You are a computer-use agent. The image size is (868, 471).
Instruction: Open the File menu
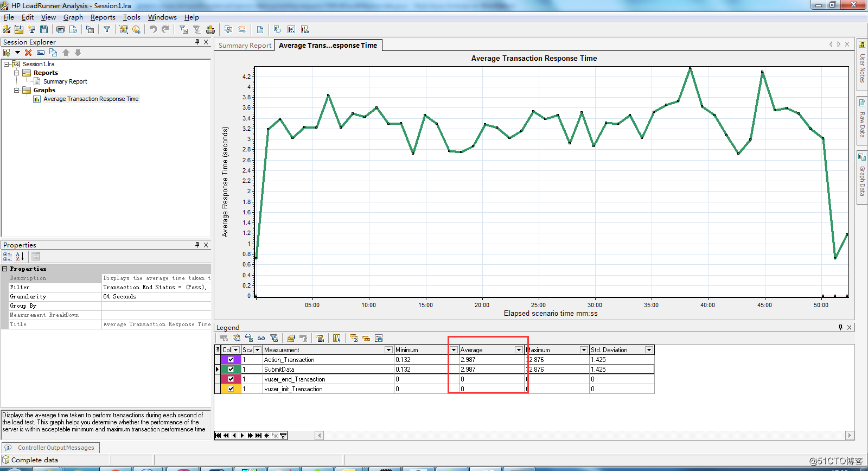click(x=9, y=17)
